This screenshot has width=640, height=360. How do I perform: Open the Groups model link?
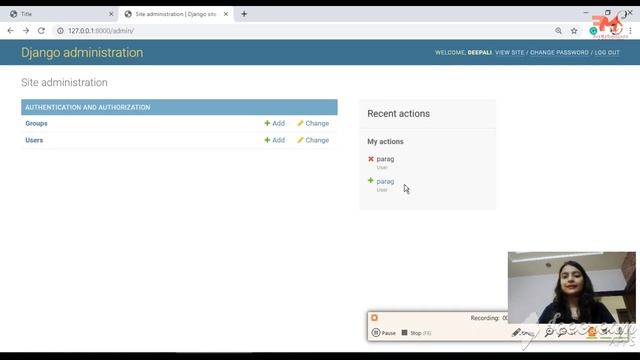[36, 123]
